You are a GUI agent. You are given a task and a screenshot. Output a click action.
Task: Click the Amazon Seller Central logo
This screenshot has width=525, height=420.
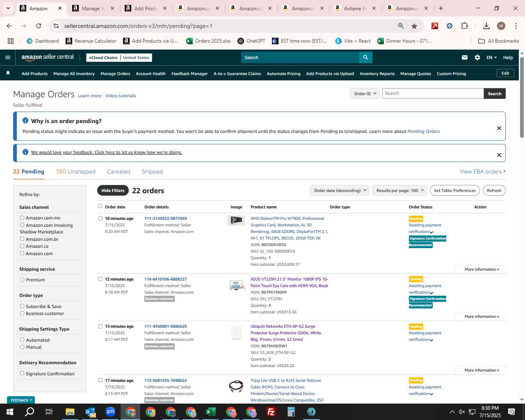pyautogui.click(x=48, y=57)
